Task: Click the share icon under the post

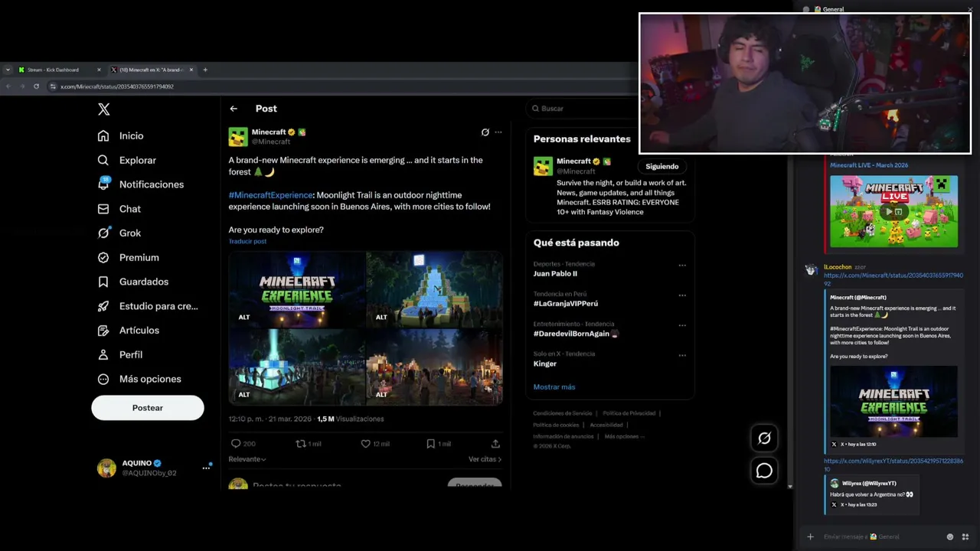Action: click(x=495, y=443)
